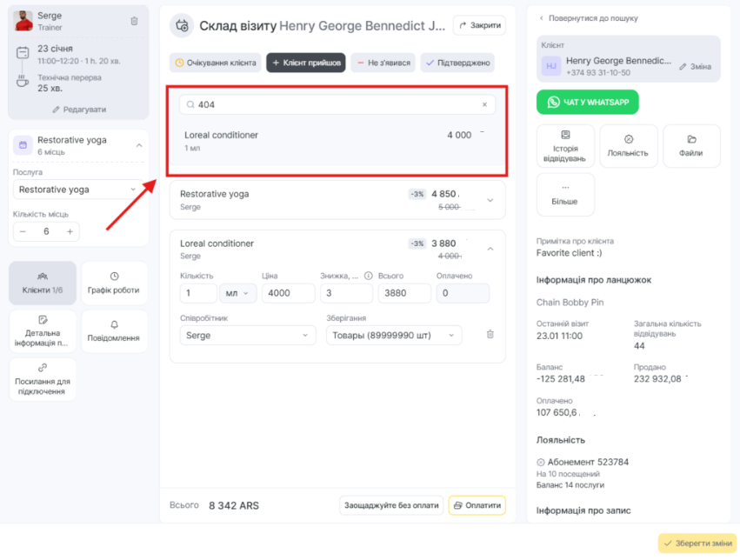Set visit status to Confirmed
This screenshot has width=740, height=560.
pos(457,63)
